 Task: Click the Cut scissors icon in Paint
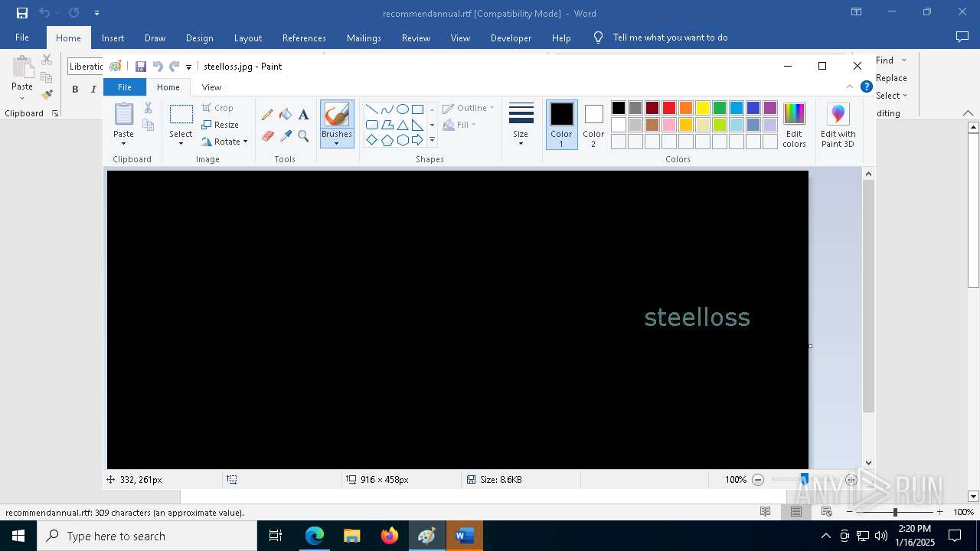click(x=148, y=108)
